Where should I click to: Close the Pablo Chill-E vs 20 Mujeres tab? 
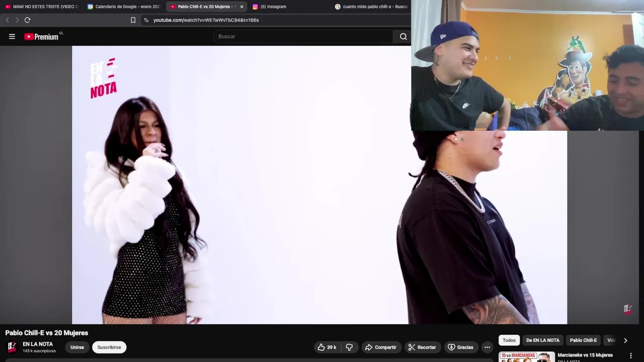[242, 7]
